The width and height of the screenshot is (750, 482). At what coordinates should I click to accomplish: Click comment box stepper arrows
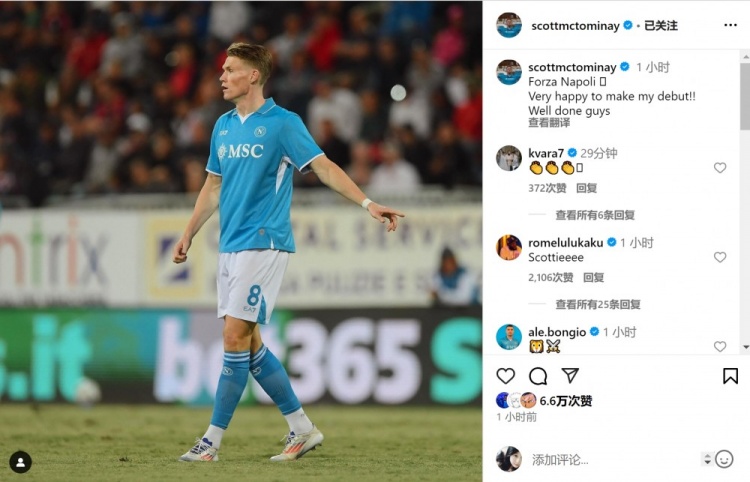coord(707,459)
